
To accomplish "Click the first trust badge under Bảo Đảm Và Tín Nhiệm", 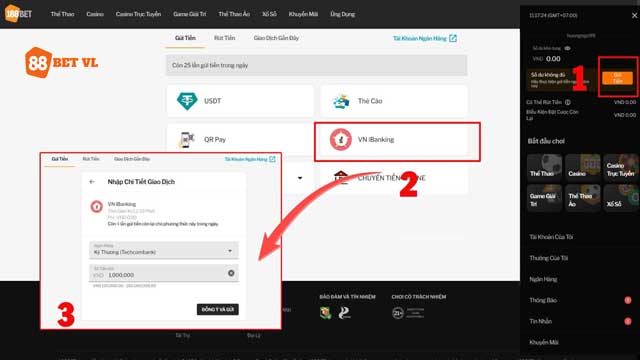I will coord(325,313).
